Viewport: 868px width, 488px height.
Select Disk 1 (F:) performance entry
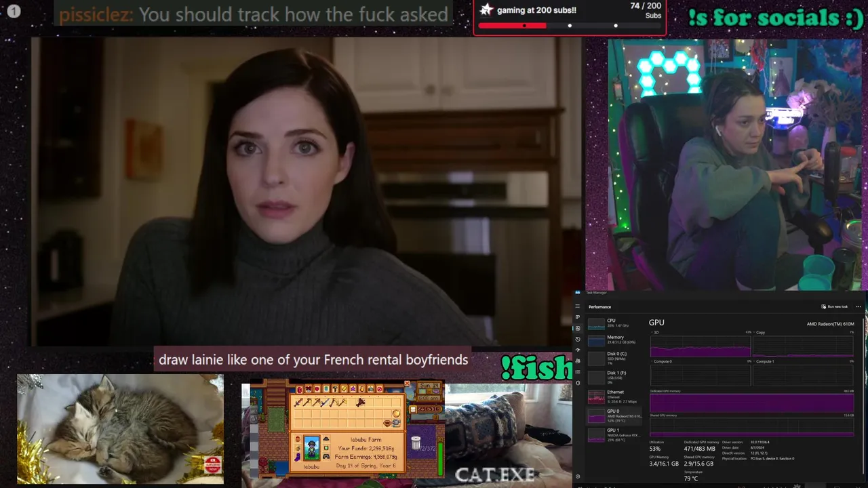[x=615, y=378]
